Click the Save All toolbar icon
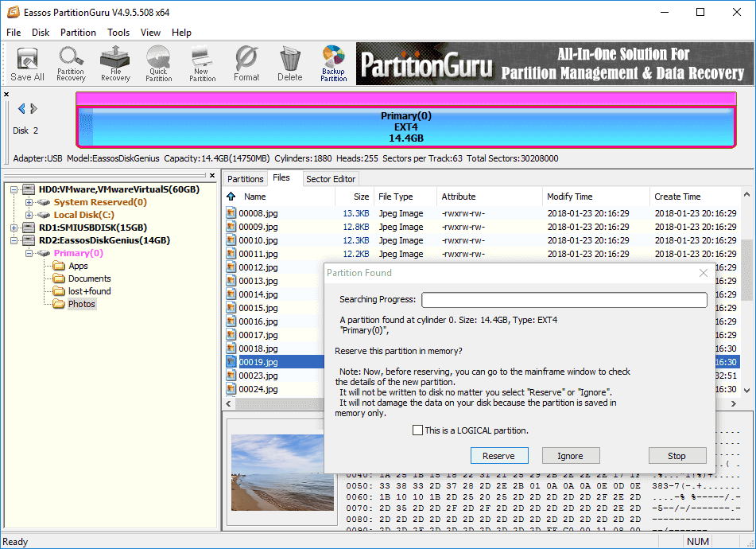The image size is (756, 549). [x=26, y=63]
